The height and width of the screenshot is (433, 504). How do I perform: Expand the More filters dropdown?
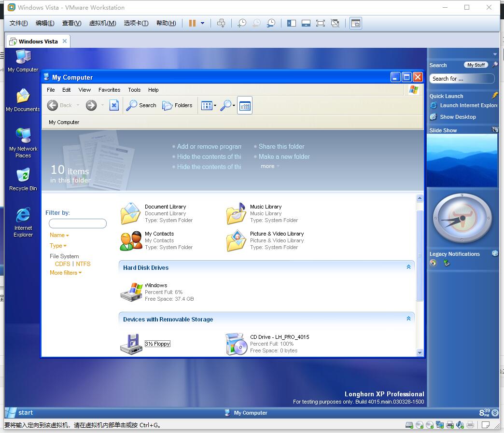tap(66, 273)
